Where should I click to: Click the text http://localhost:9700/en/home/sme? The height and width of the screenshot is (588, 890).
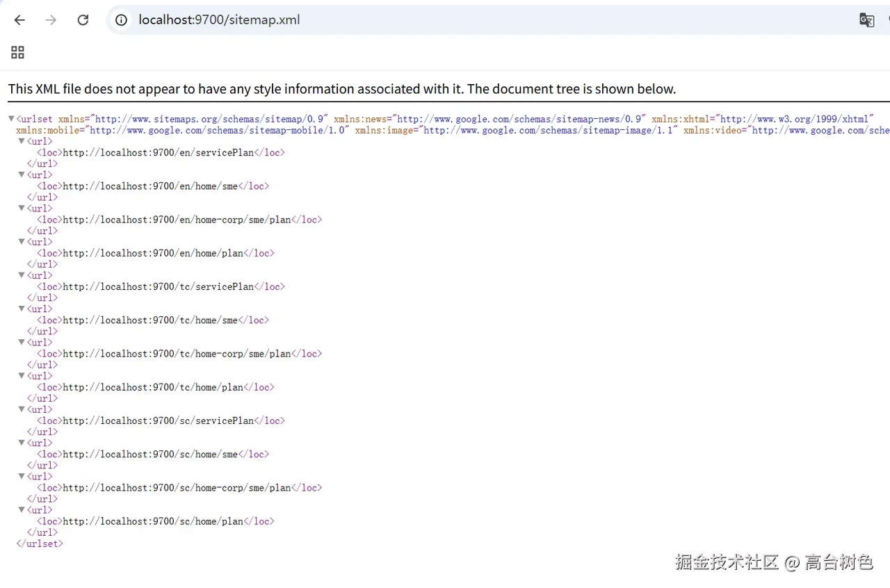click(x=150, y=186)
